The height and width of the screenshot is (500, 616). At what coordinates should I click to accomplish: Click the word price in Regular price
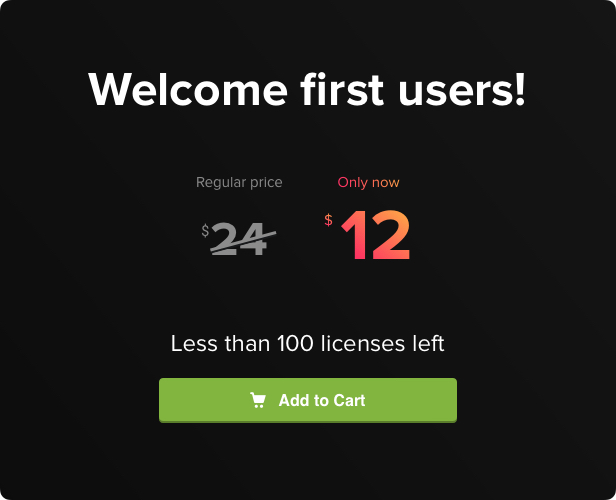pyautogui.click(x=266, y=183)
